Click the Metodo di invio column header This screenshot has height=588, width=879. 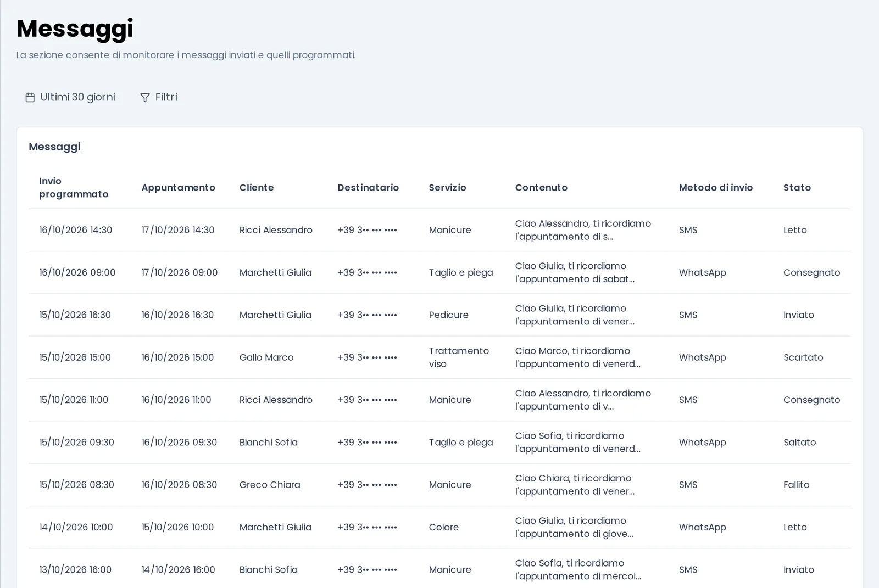click(x=716, y=188)
